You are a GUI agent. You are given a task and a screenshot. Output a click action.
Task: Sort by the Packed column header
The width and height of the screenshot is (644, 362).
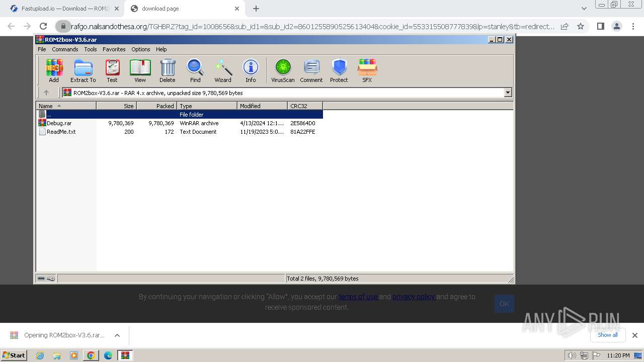point(156,106)
